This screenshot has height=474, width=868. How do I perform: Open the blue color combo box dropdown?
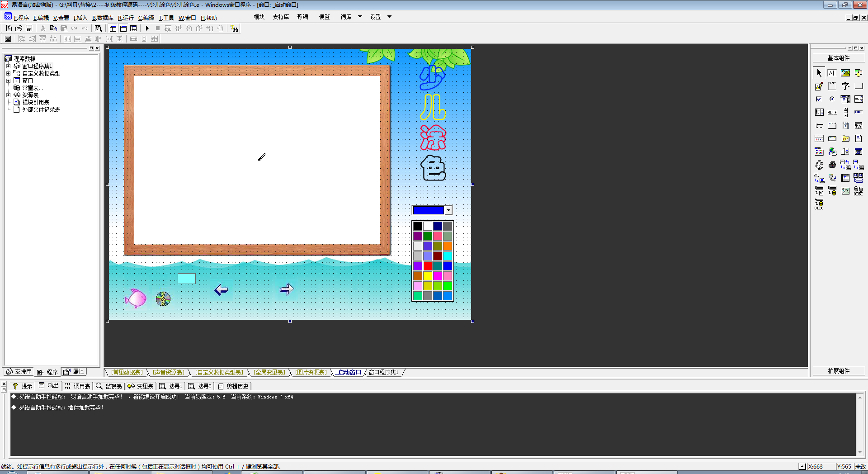pyautogui.click(x=448, y=210)
